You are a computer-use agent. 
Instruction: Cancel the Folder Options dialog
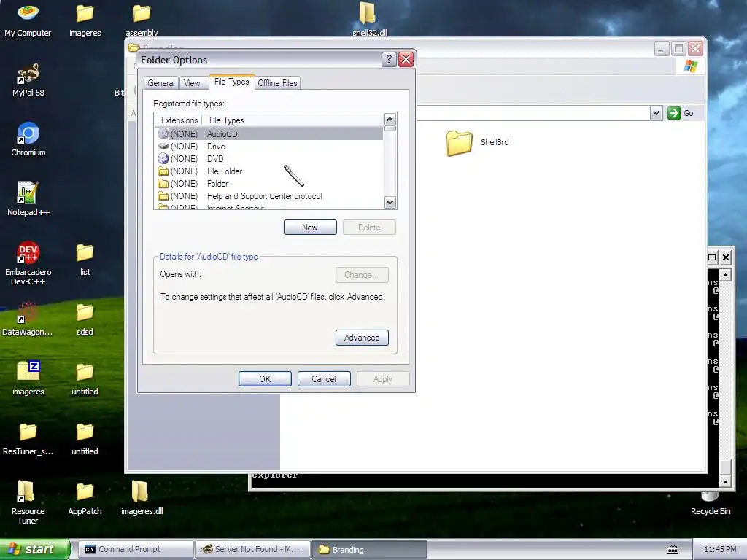324,378
